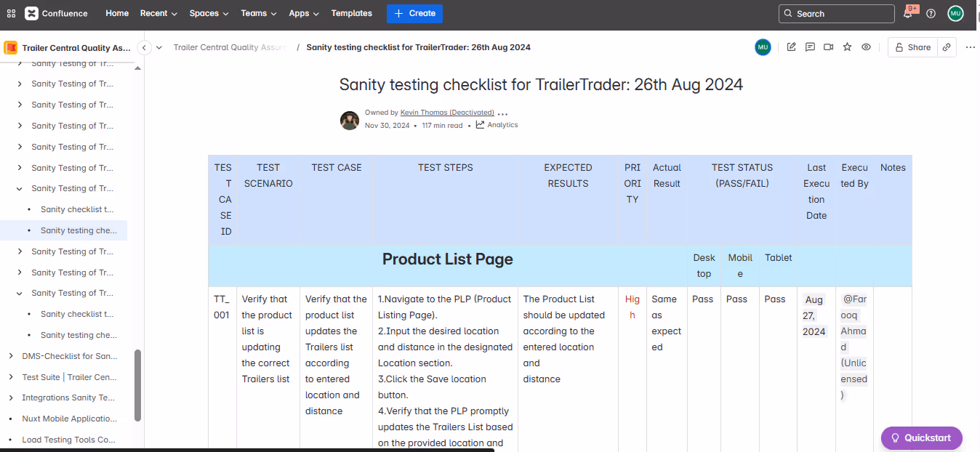The image size is (980, 452).
Task: Expand the Test Suite | Trailer Cen... item
Action: click(11, 377)
